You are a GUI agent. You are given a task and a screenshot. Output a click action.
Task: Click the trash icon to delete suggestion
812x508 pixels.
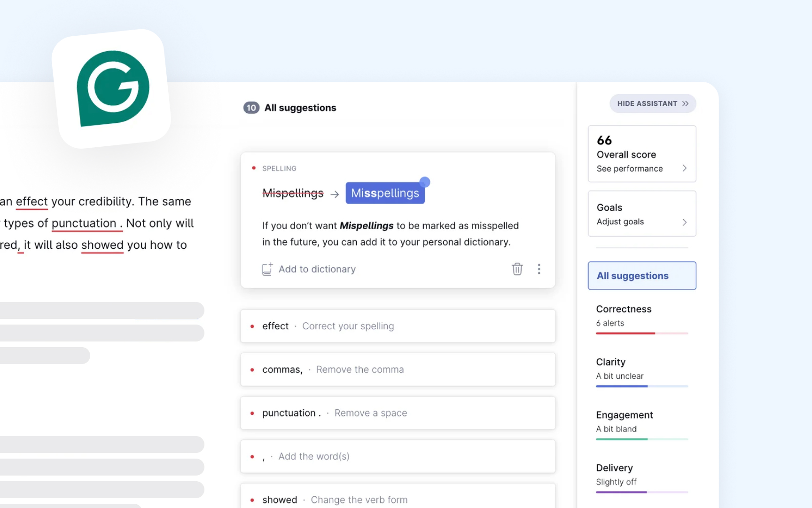(x=517, y=269)
